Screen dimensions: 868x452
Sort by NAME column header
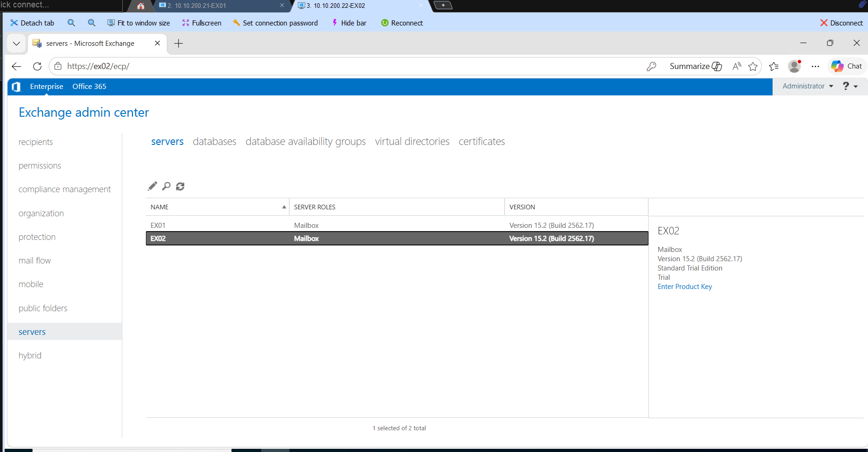coord(217,207)
